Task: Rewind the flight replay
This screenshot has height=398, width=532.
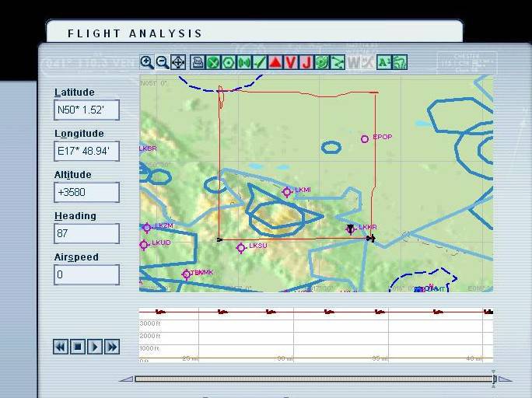Action: click(x=61, y=347)
